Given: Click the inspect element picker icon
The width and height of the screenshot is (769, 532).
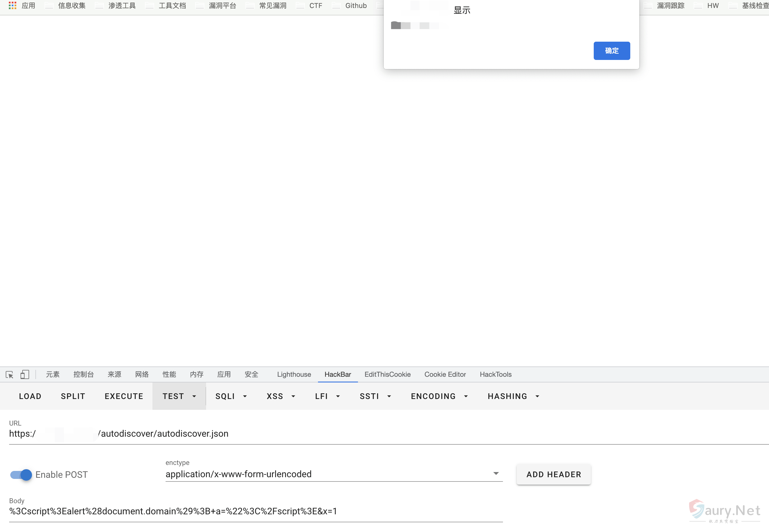Looking at the screenshot, I should pos(9,375).
